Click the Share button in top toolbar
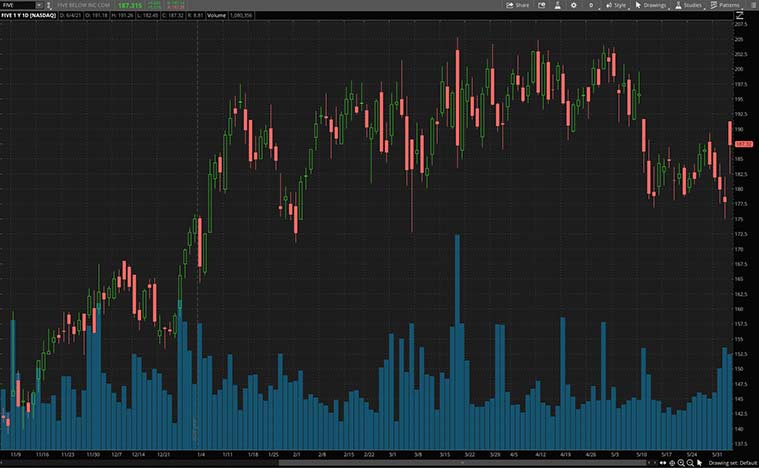This screenshot has height=468, width=759. (x=518, y=5)
